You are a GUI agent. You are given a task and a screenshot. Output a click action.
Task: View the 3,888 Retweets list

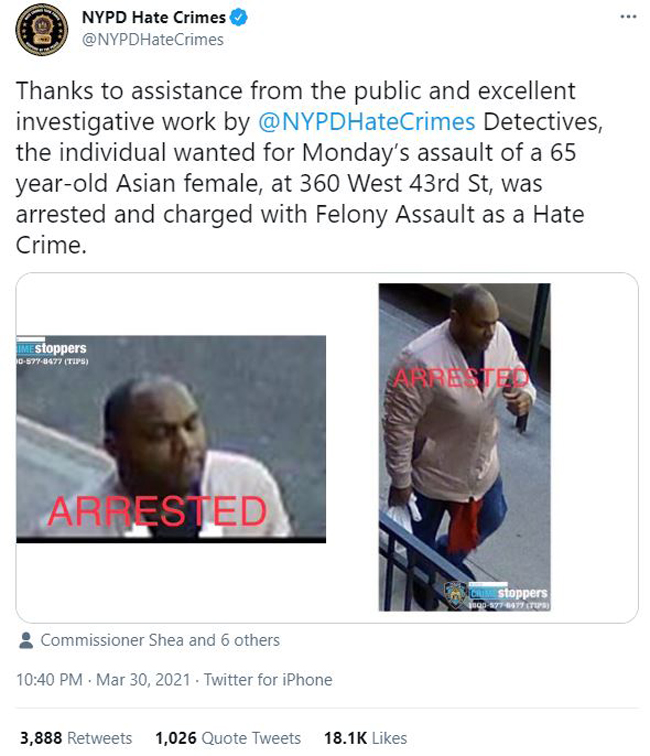[76, 738]
